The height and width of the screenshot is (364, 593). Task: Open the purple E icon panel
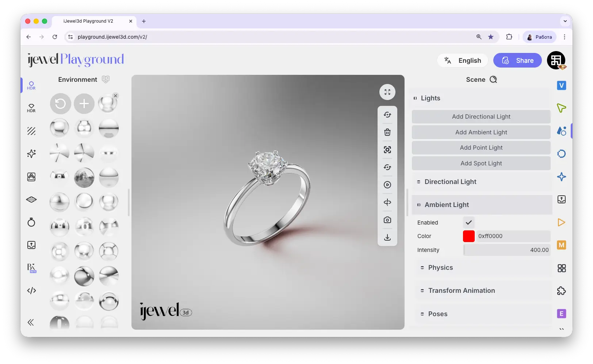click(562, 314)
